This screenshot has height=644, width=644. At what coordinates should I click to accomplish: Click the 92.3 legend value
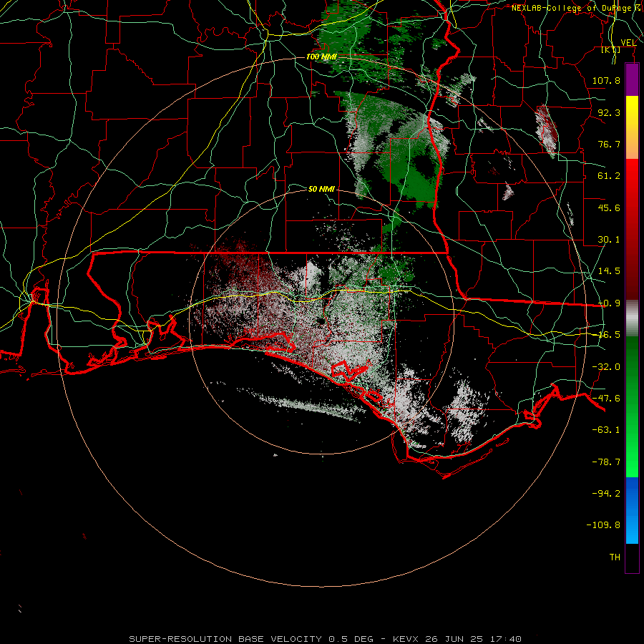(609, 112)
